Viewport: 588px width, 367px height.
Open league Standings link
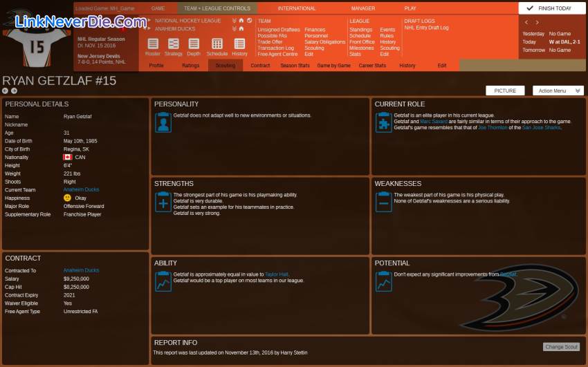(x=360, y=30)
